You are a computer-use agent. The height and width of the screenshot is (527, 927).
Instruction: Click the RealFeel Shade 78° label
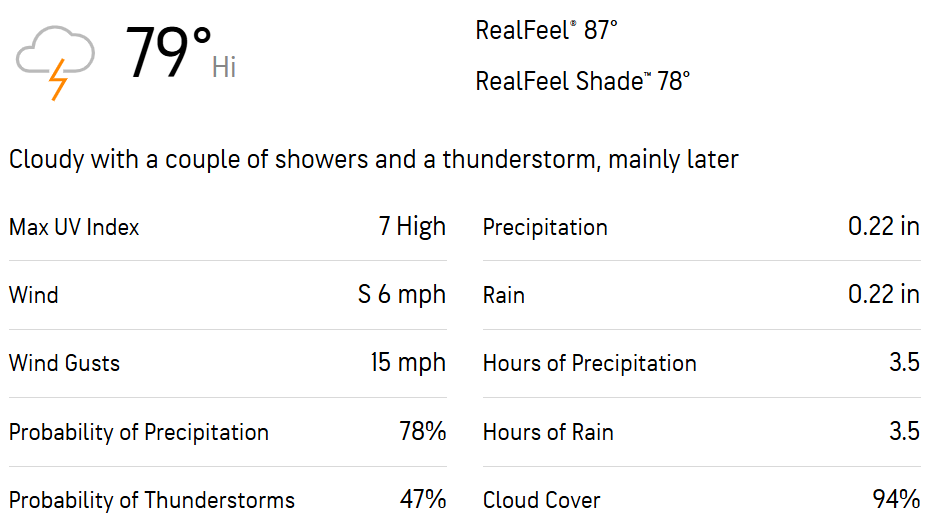coord(582,81)
